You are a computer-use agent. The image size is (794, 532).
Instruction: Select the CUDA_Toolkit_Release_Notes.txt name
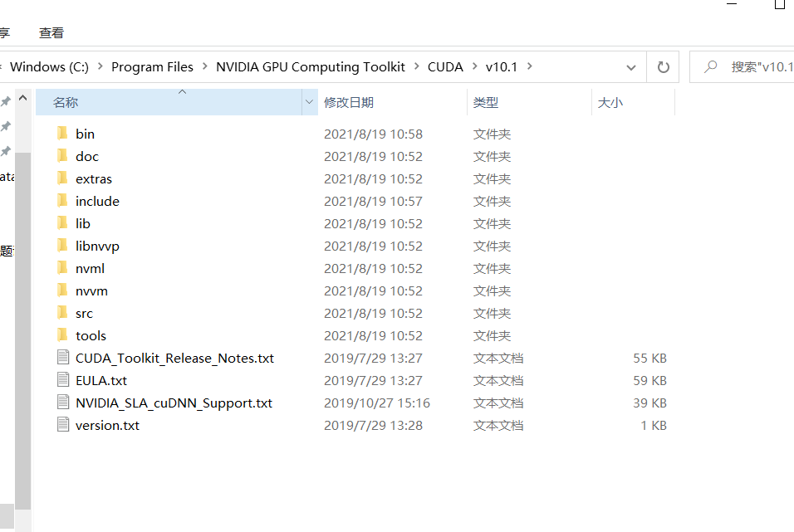click(x=174, y=359)
